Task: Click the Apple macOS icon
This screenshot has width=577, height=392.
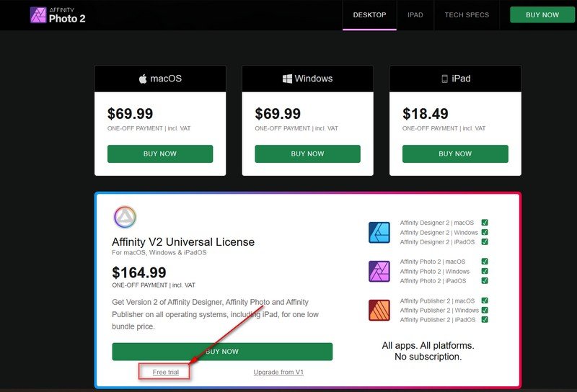Action: tap(143, 79)
